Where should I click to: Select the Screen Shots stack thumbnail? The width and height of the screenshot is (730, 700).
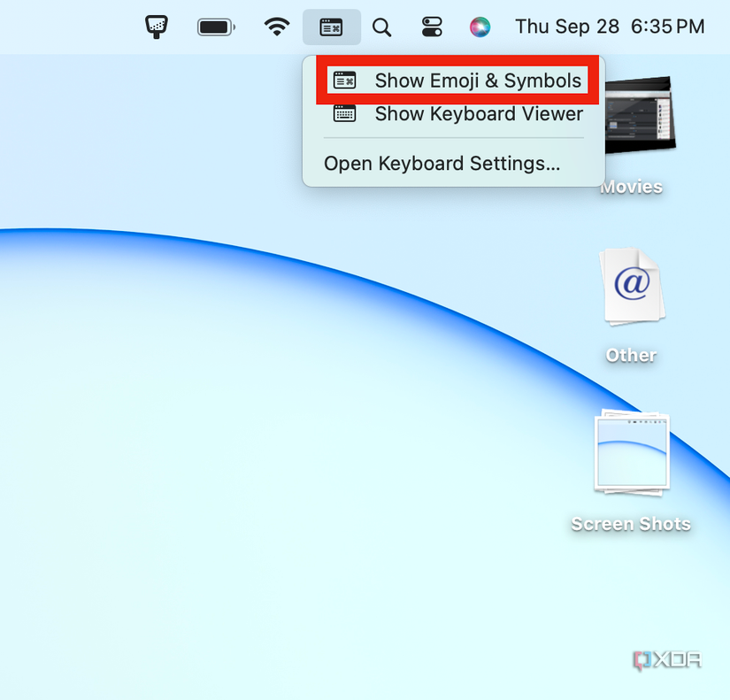(x=632, y=452)
